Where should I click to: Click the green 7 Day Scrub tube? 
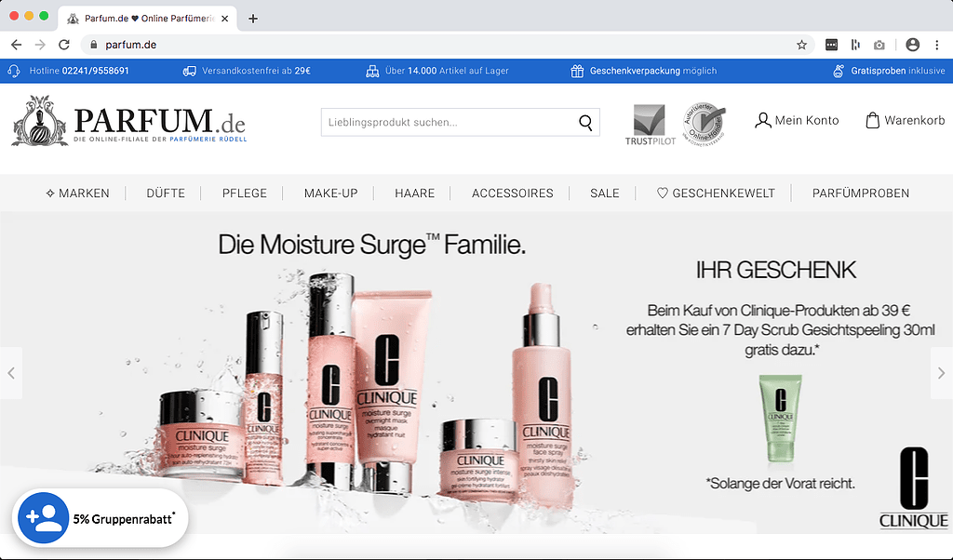(781, 418)
